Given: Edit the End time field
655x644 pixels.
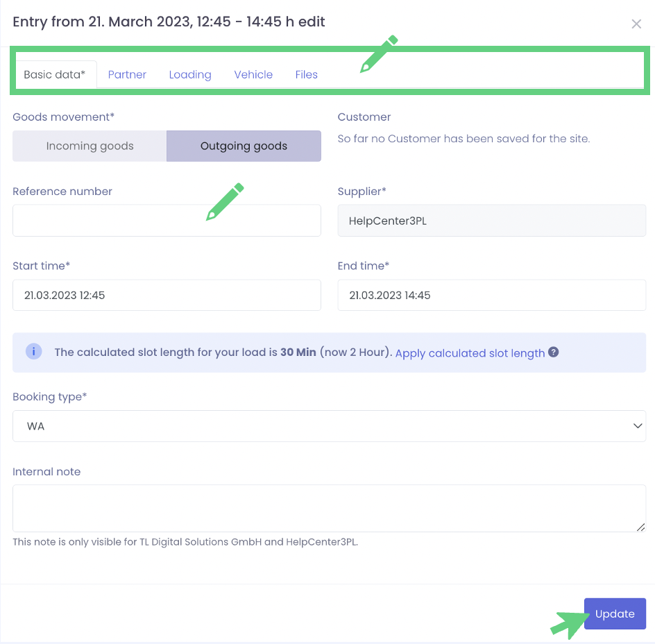Looking at the screenshot, I should [491, 295].
